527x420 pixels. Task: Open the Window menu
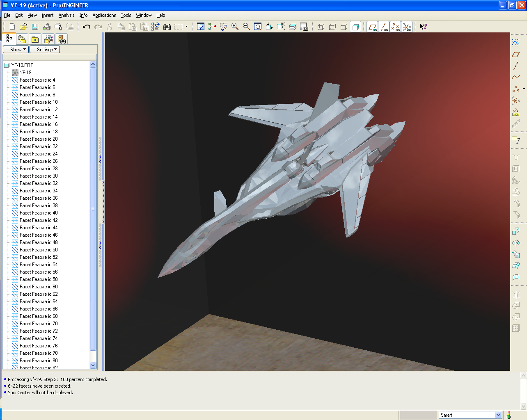(x=144, y=15)
